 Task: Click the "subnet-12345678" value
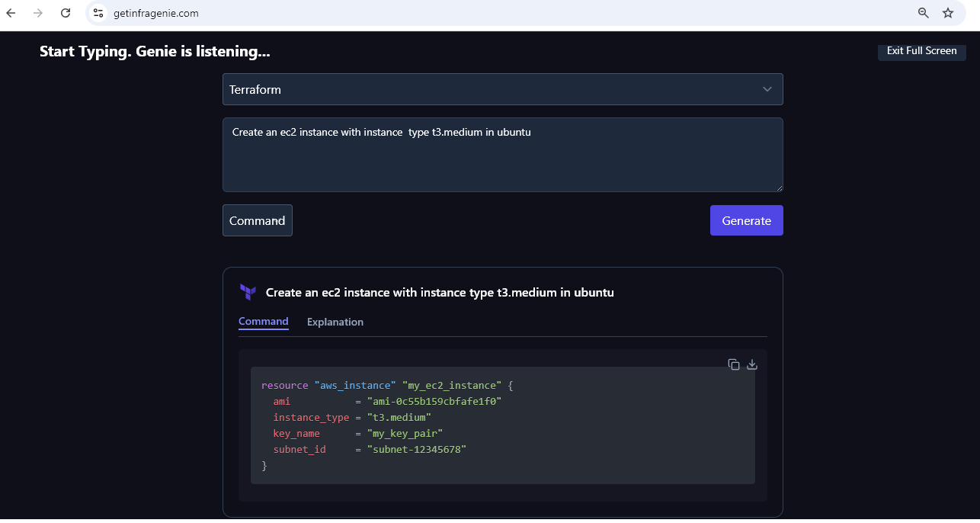pyautogui.click(x=416, y=450)
